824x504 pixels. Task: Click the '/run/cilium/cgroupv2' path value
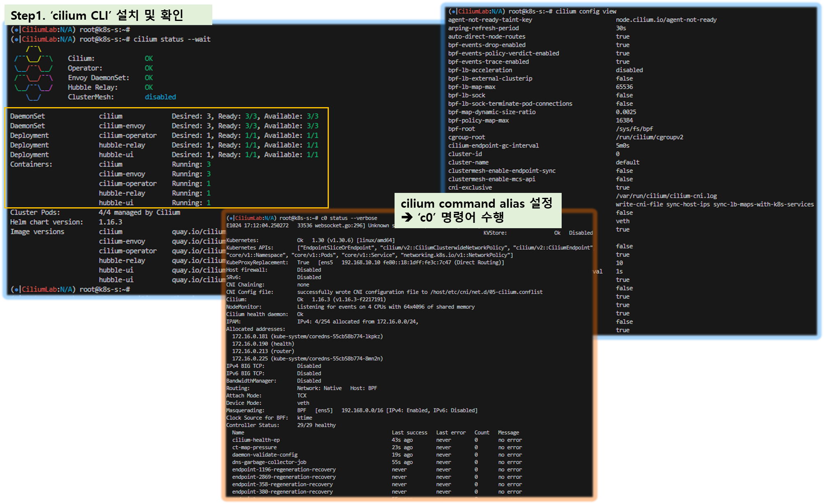pos(649,137)
